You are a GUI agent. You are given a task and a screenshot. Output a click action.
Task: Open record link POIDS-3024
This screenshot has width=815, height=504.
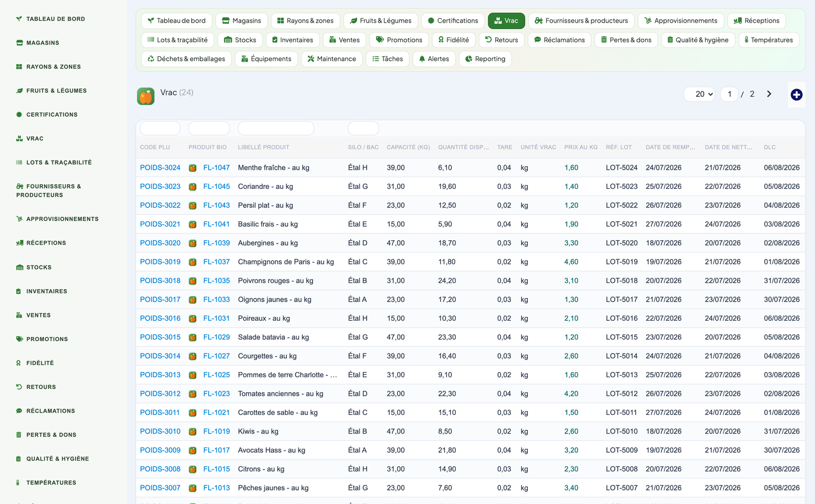160,167
